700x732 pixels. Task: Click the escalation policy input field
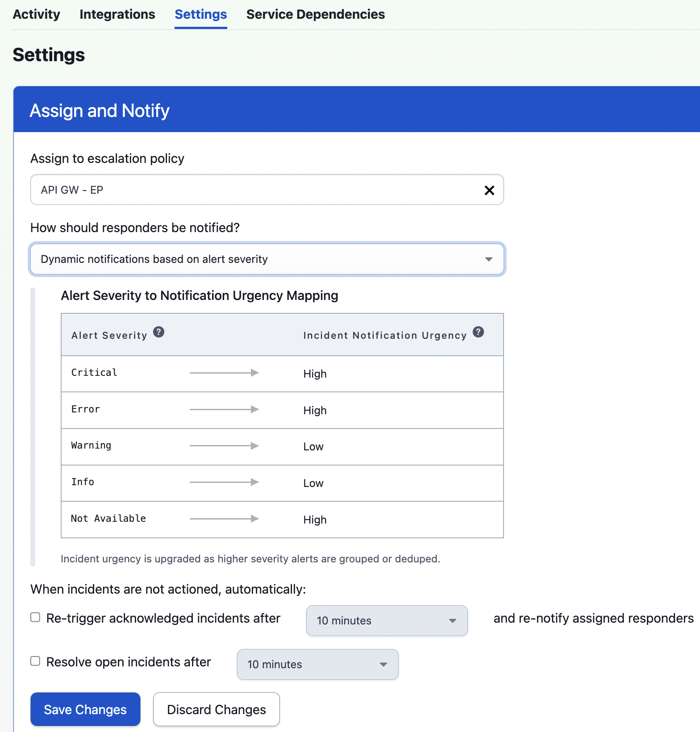223,190
